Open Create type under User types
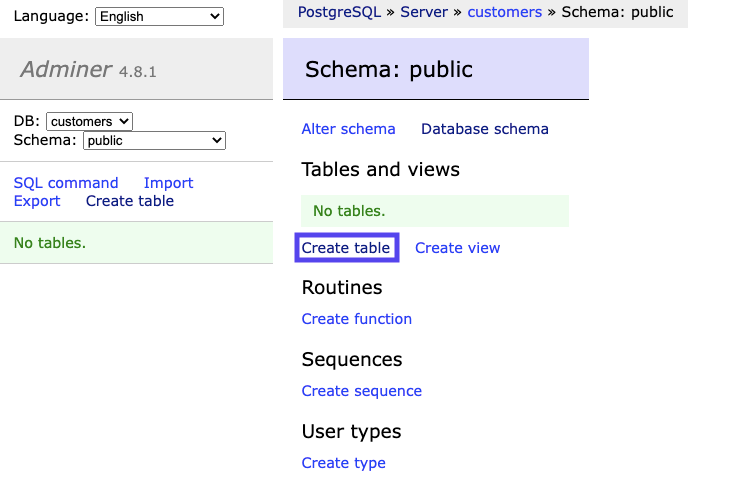The image size is (730, 487). pos(343,463)
